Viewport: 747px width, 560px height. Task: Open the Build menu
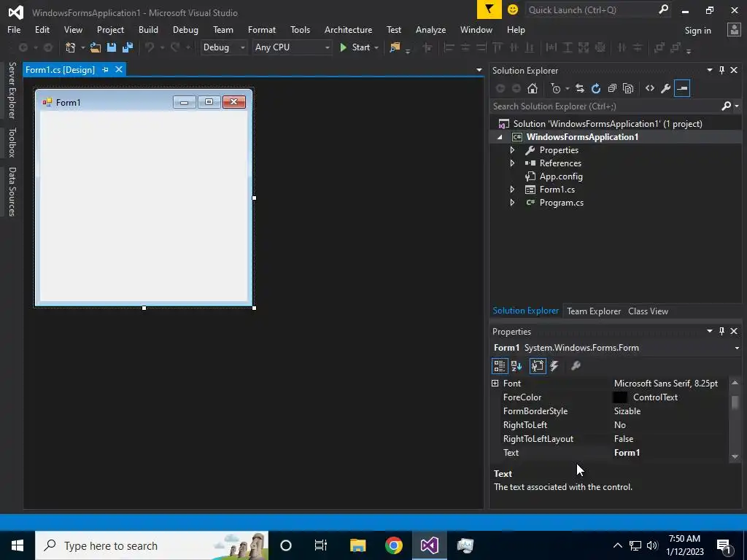coord(148,29)
